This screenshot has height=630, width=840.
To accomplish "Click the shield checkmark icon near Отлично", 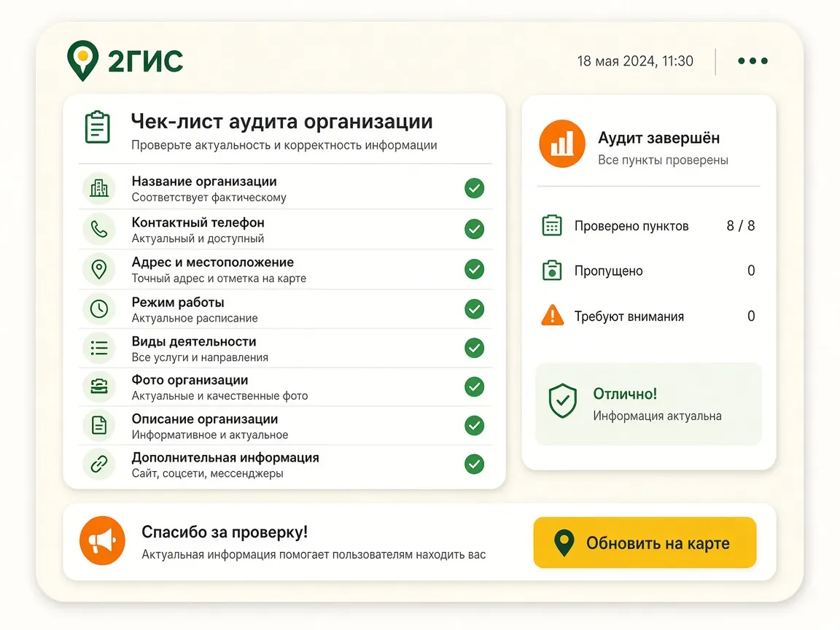I will (562, 401).
